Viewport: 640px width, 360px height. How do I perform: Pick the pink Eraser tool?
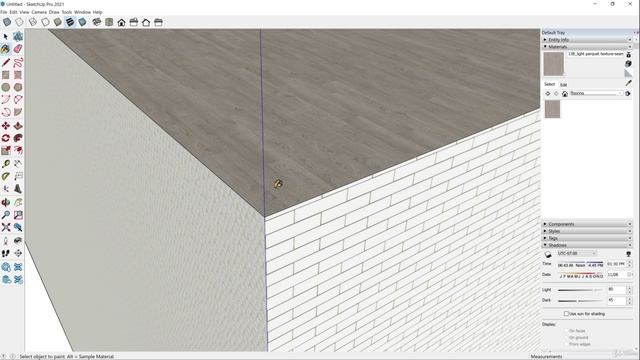pyautogui.click(x=18, y=49)
